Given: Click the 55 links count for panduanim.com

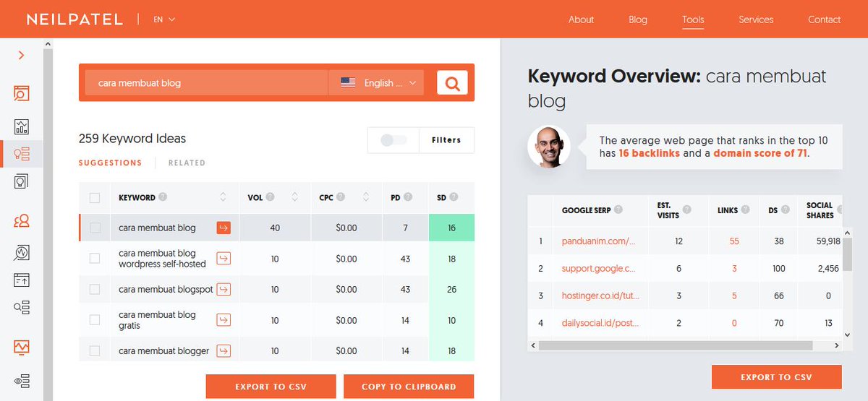Looking at the screenshot, I should (x=734, y=241).
